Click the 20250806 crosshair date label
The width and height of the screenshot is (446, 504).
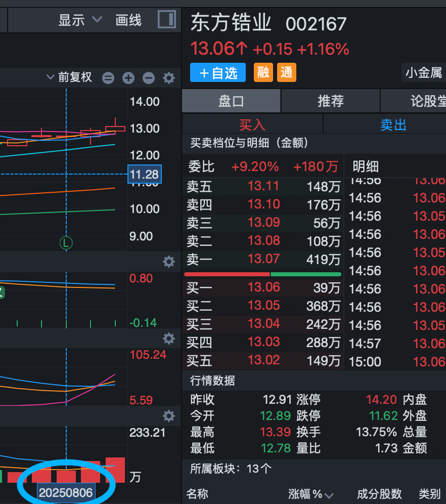click(x=66, y=492)
